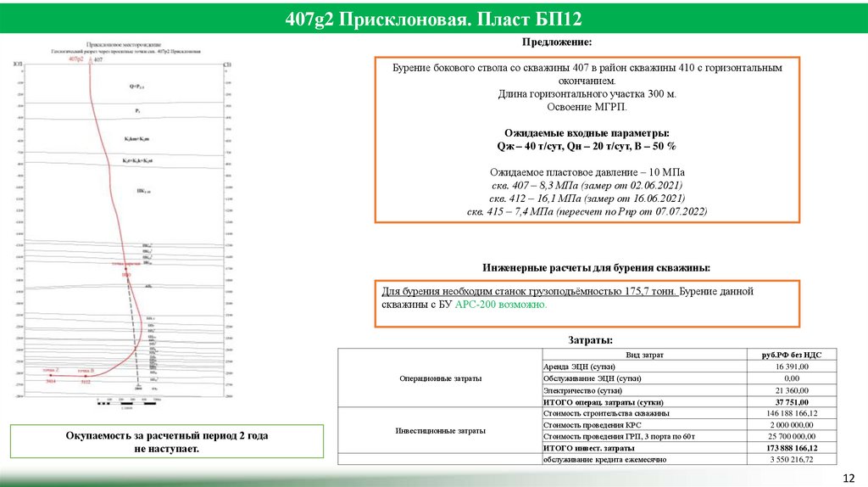Select the "Предложение:" heading
The width and height of the screenshot is (868, 487).
(557, 42)
